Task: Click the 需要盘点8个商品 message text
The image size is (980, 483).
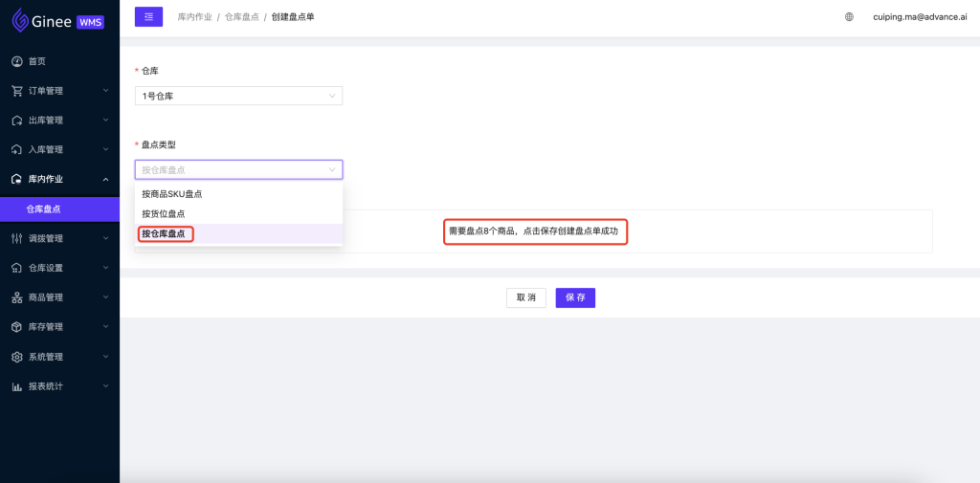Action: (x=534, y=231)
